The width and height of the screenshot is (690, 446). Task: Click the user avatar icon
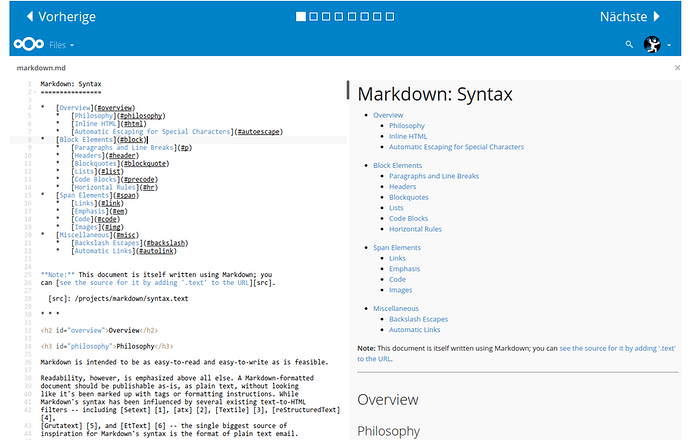coord(652,44)
